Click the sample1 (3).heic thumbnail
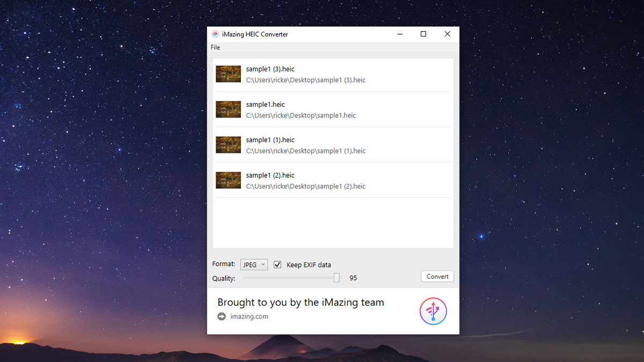Viewport: 644px width, 362px height. pos(228,74)
